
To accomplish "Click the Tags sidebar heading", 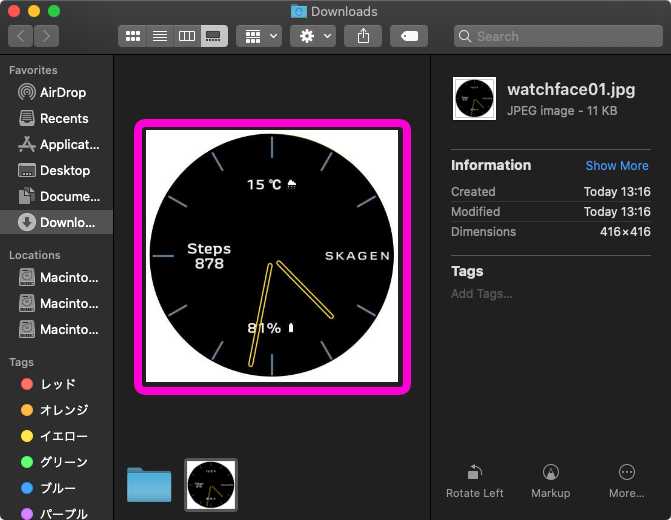I will [x=21, y=363].
